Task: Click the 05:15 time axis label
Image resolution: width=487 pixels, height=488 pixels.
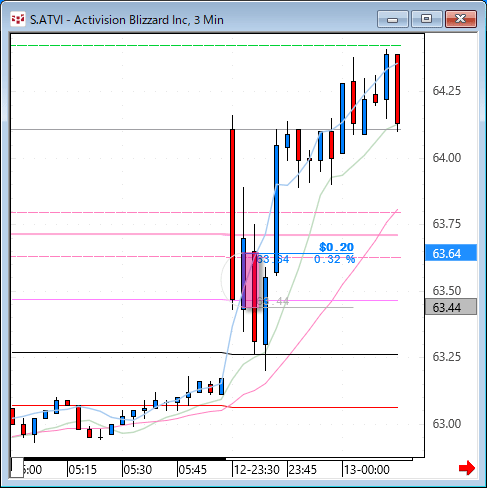Action: [82, 470]
